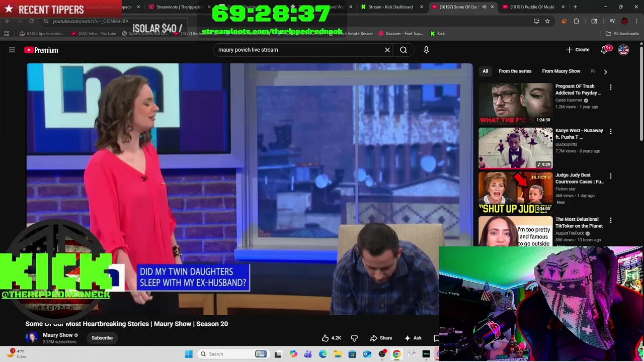
Task: Click the Maury Show channel avatar
Action: point(32,338)
